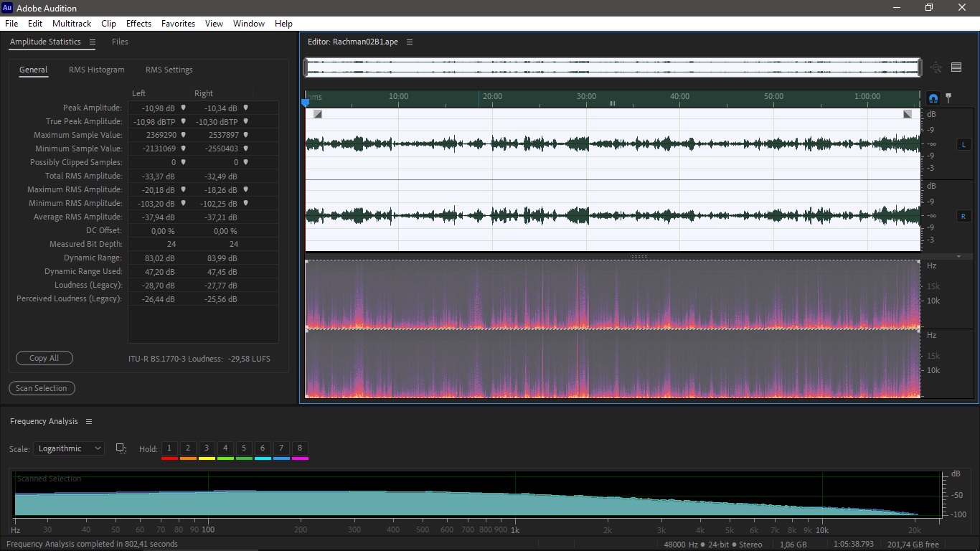Click the Left Peak Amplitude marker arrow
The width and height of the screenshot is (980, 551).
[183, 108]
